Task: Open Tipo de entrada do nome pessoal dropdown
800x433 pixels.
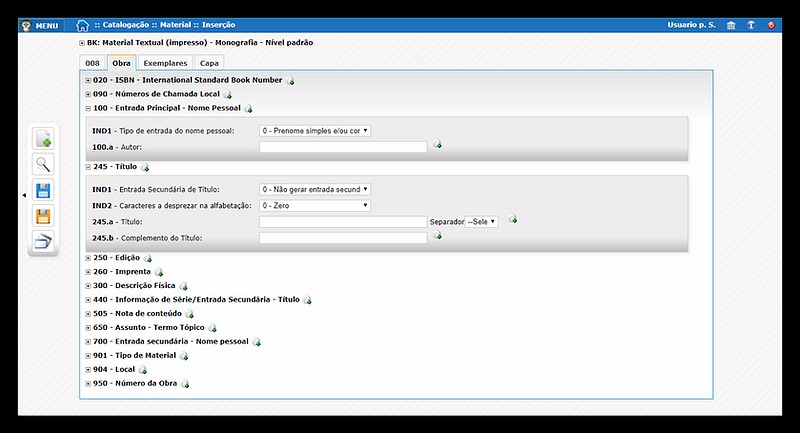Action: [x=314, y=130]
